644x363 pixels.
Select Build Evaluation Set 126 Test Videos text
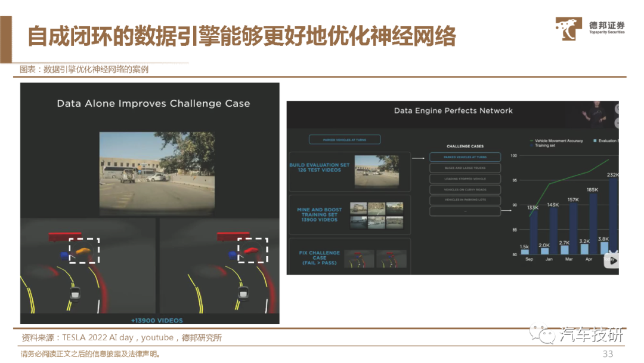click(320, 167)
